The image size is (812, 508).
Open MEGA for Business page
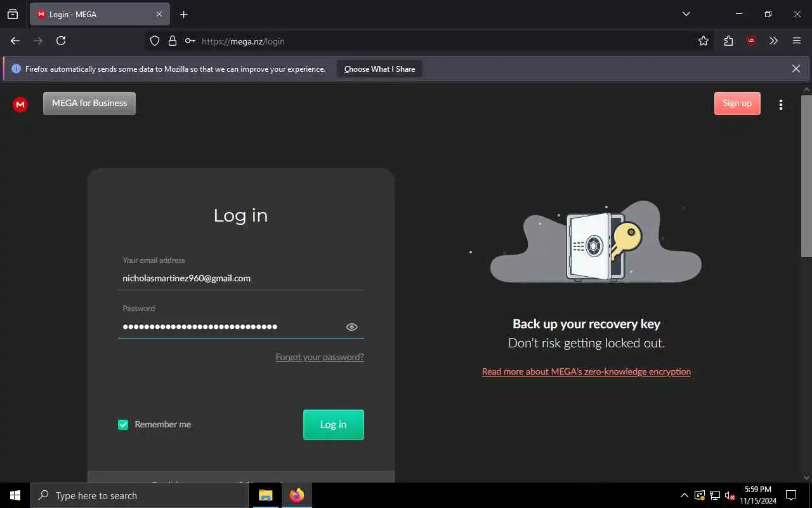point(89,104)
